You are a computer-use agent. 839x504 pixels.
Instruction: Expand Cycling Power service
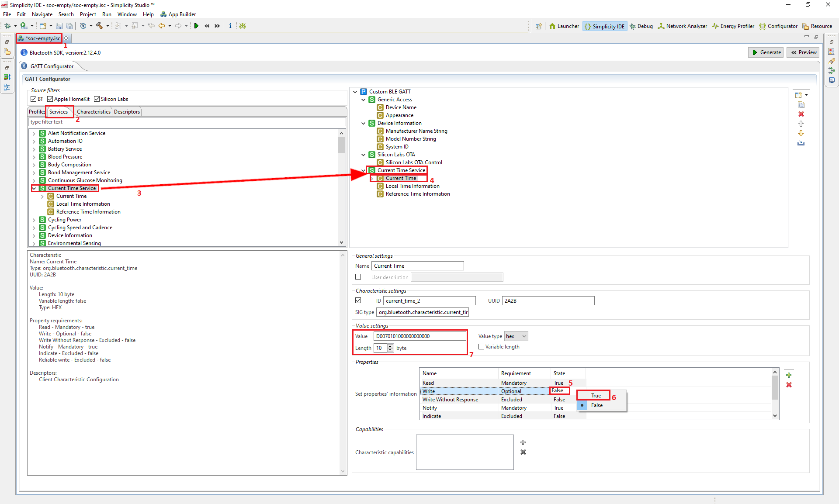click(x=34, y=220)
